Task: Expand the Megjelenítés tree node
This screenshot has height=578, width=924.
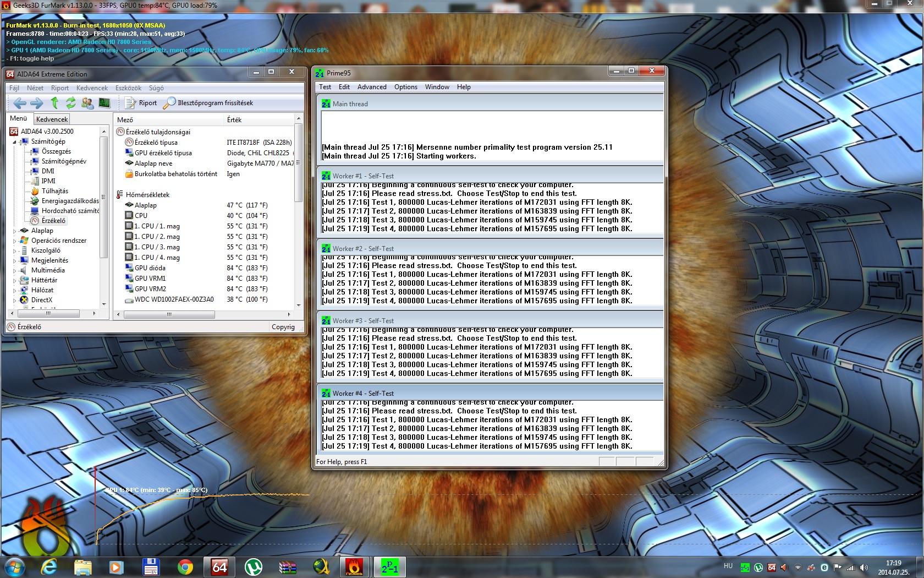Action: [15, 260]
